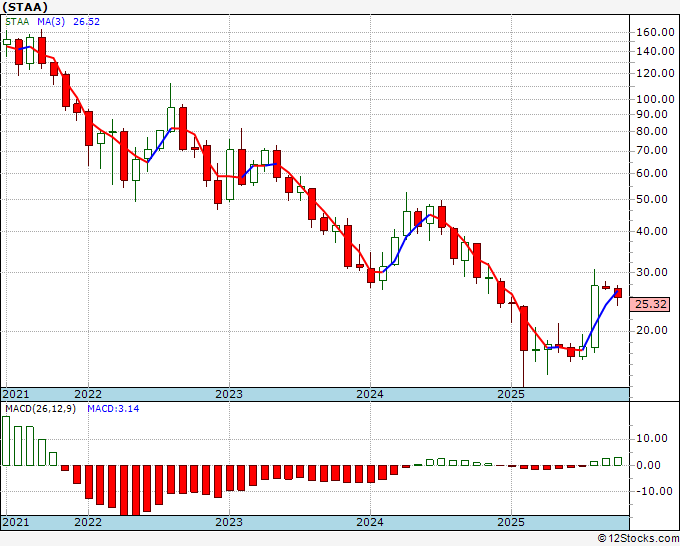Viewport: 680px width, 546px height.
Task: Click 2023 on the MACD time axis
Action: 229,522
